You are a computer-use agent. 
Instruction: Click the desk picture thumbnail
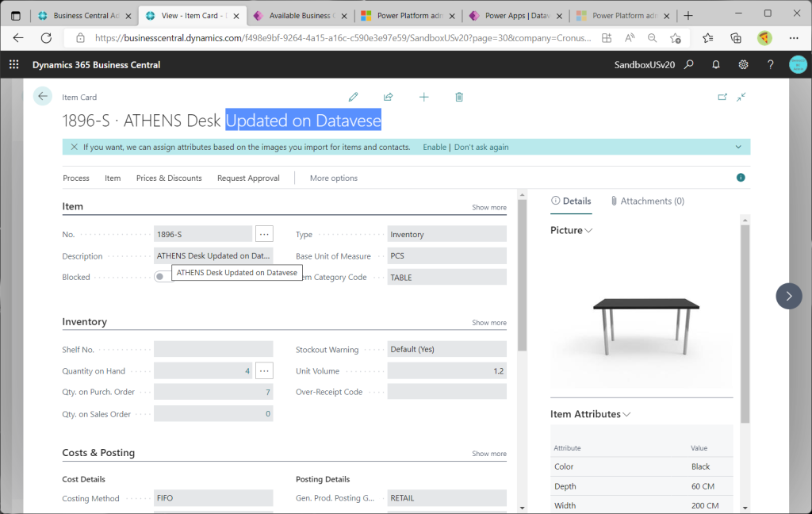pyautogui.click(x=645, y=326)
